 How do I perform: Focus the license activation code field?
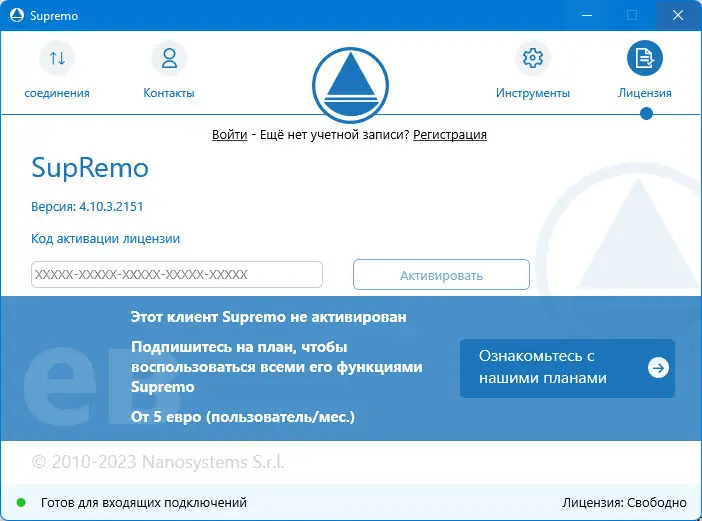177,274
